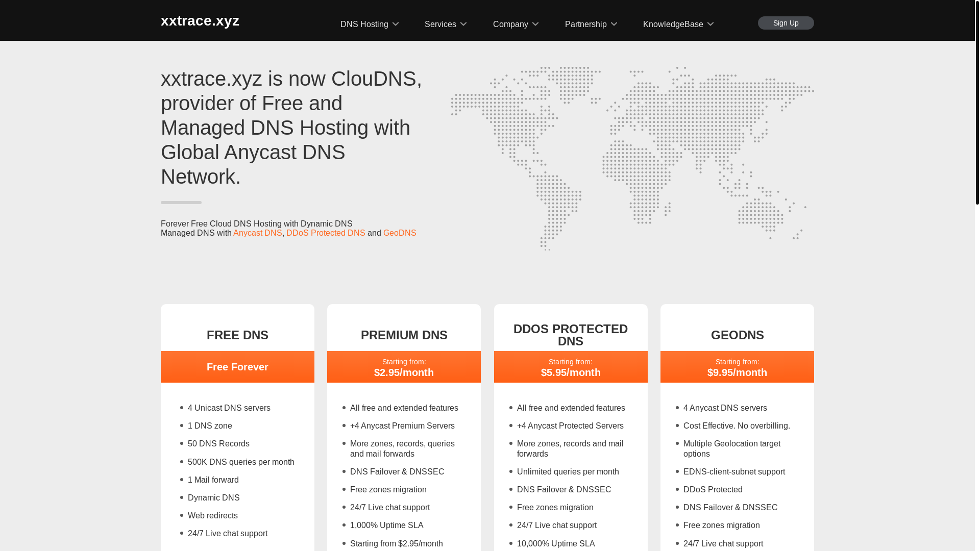
Task: Select the PREMIUM DNS plan heading
Action: 404,335
